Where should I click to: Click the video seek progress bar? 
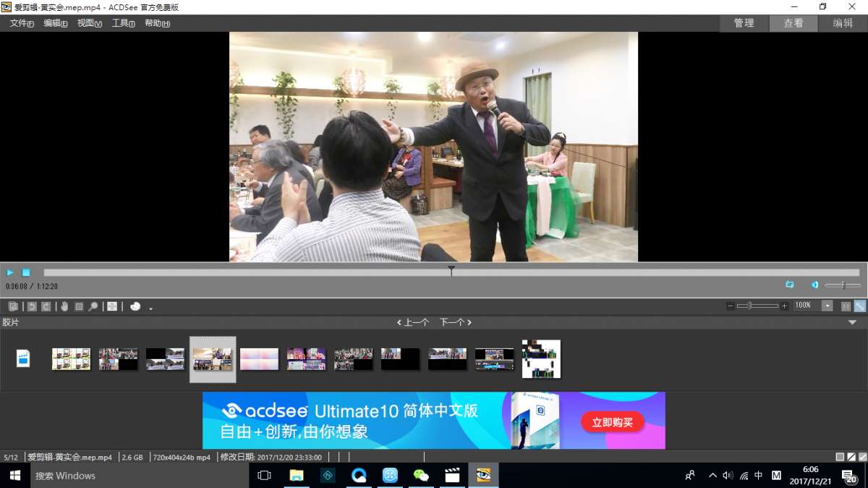click(289, 273)
